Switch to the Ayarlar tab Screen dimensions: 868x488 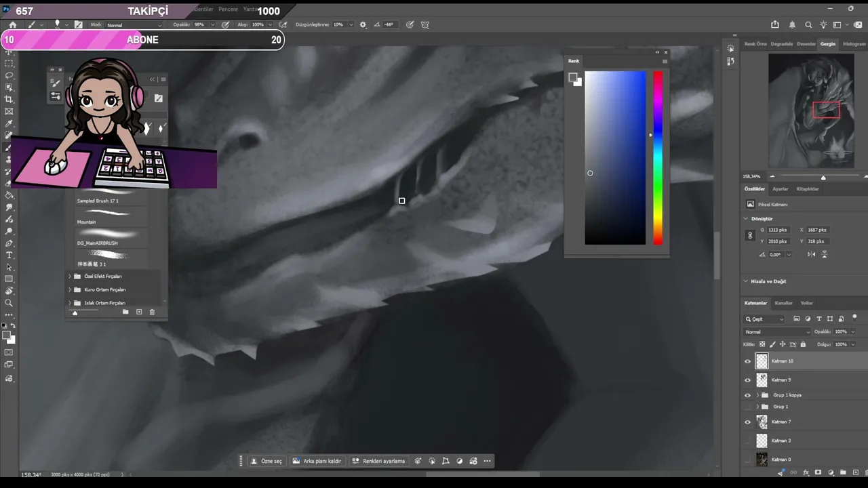781,189
